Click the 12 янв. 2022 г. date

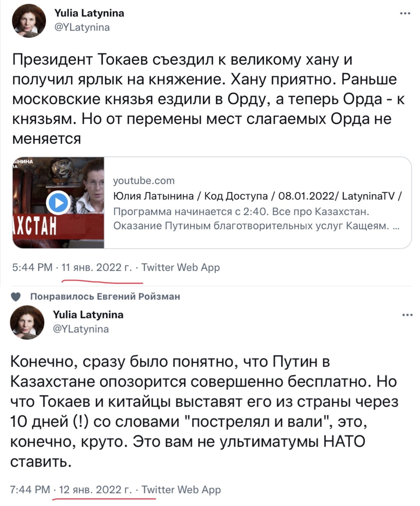[95, 490]
